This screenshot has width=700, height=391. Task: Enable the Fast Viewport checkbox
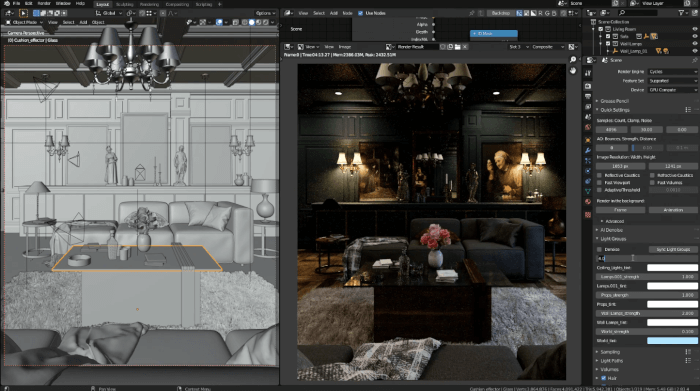coord(600,183)
